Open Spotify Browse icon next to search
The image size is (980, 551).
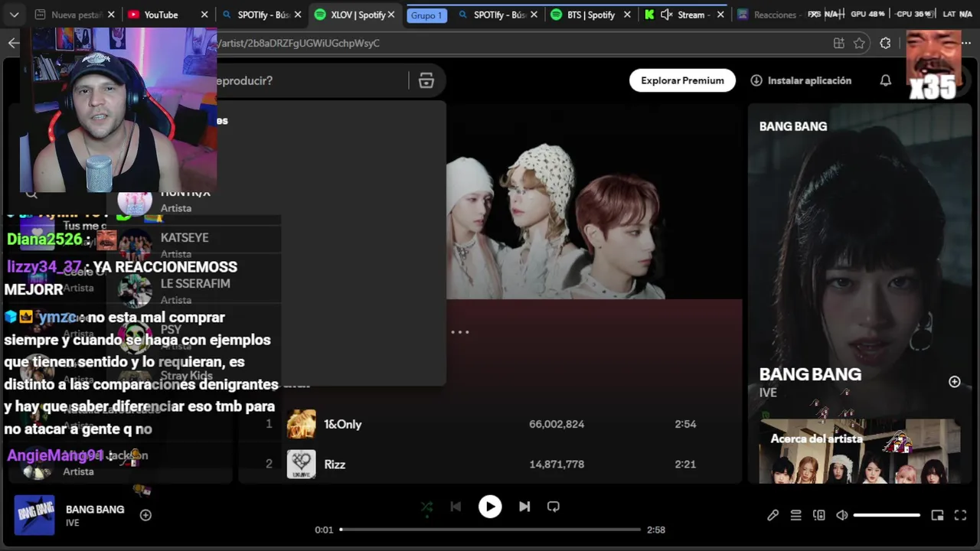(x=426, y=80)
